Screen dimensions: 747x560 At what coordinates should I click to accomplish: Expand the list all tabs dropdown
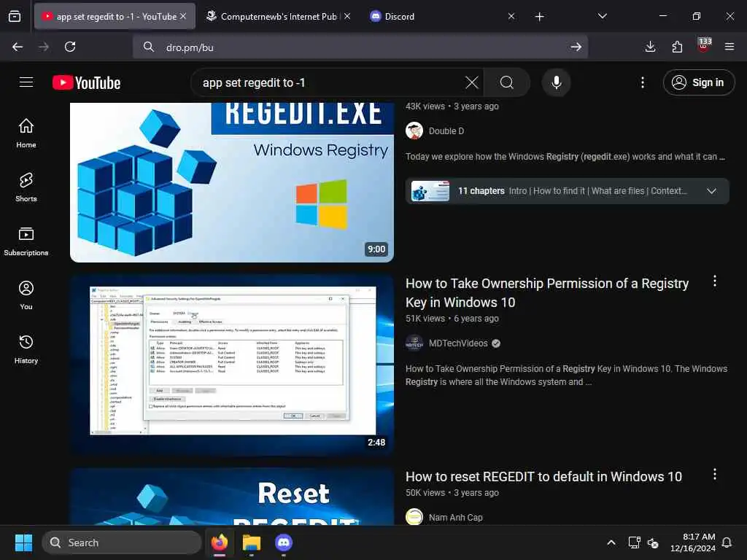click(602, 16)
